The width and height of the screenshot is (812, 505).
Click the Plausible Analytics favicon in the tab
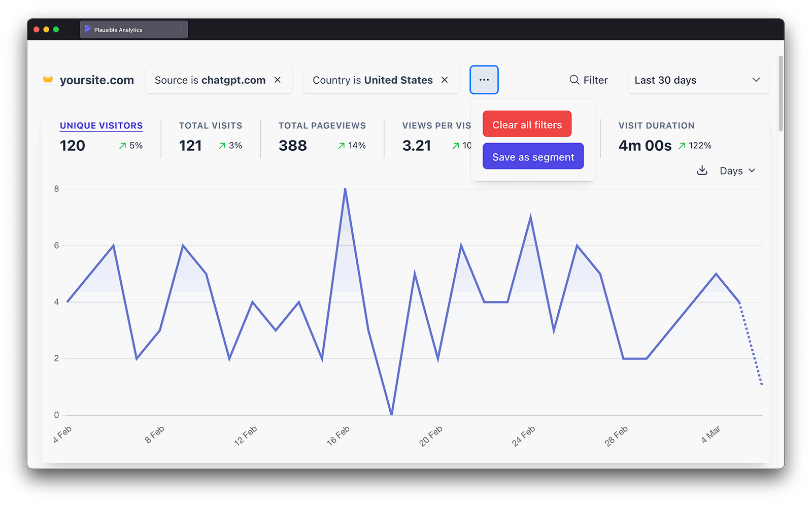(x=88, y=29)
